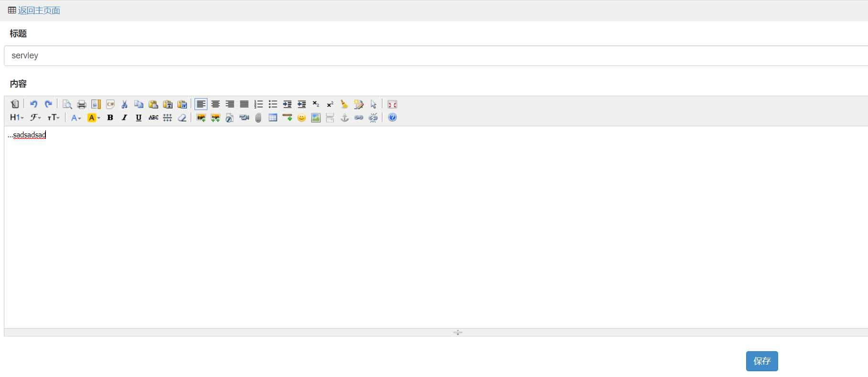Insert a hyperlink with chain icon
868x377 pixels.
pos(359,117)
